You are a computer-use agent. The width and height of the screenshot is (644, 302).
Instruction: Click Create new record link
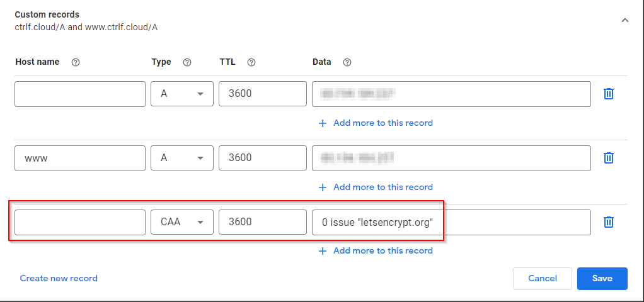click(59, 278)
